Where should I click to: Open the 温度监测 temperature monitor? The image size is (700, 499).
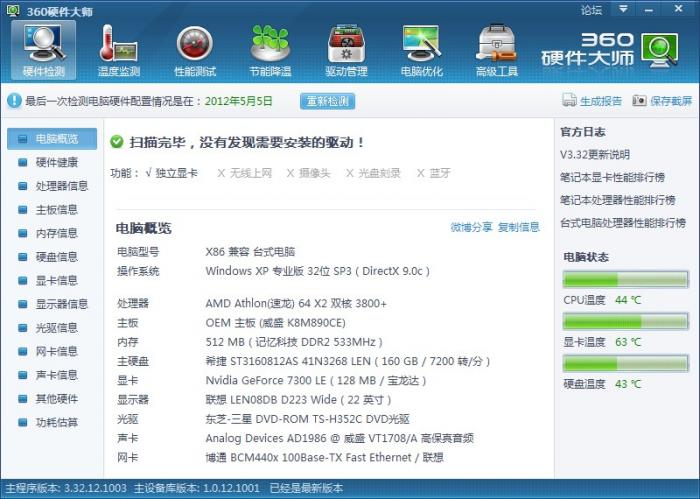[x=119, y=50]
